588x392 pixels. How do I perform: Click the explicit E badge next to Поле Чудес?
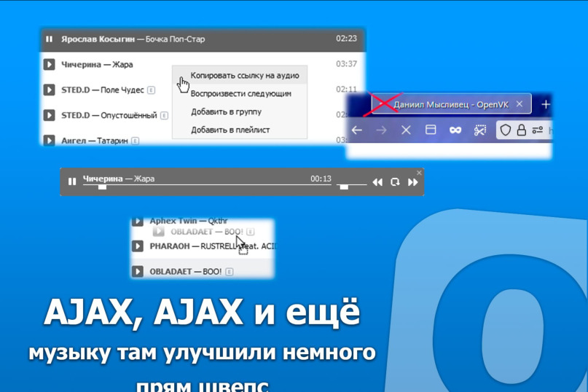point(151,90)
